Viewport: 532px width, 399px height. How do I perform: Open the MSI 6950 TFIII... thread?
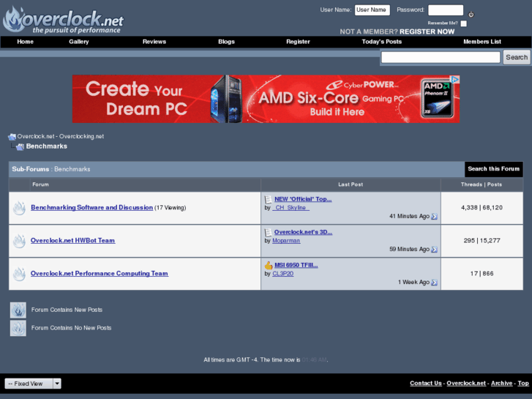[x=296, y=265]
